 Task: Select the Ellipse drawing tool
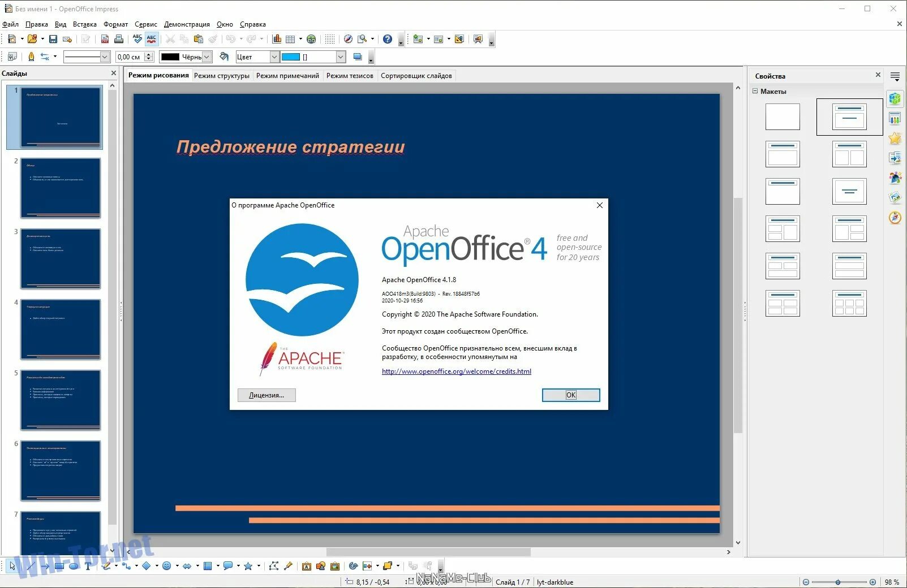click(74, 565)
